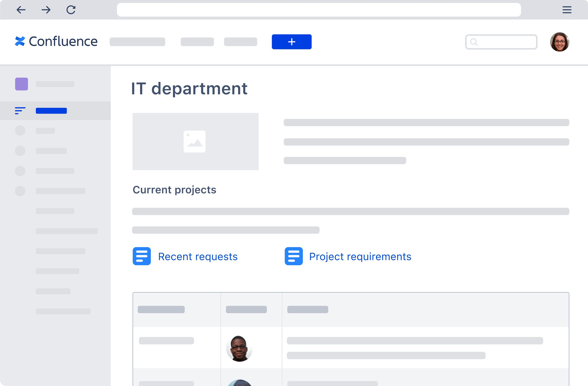Click the first navigation placeholder next to logo
The height and width of the screenshot is (386, 588).
[137, 42]
